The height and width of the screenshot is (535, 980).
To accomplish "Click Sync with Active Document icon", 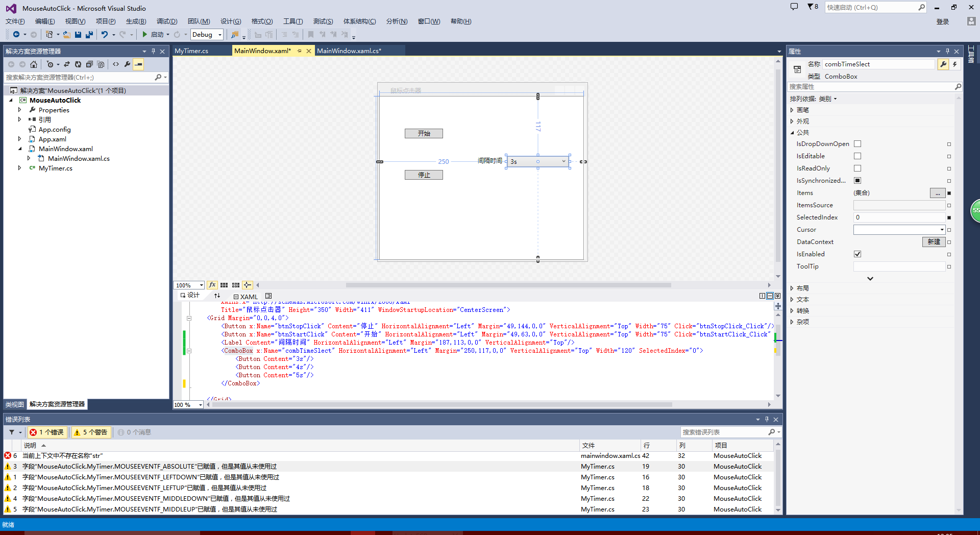I will [x=67, y=64].
